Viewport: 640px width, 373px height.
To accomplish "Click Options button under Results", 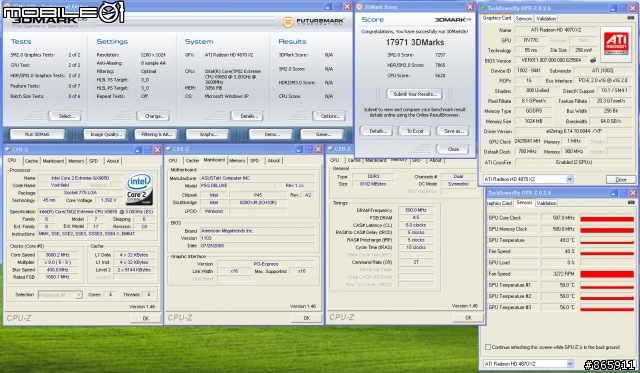I will click(329, 116).
